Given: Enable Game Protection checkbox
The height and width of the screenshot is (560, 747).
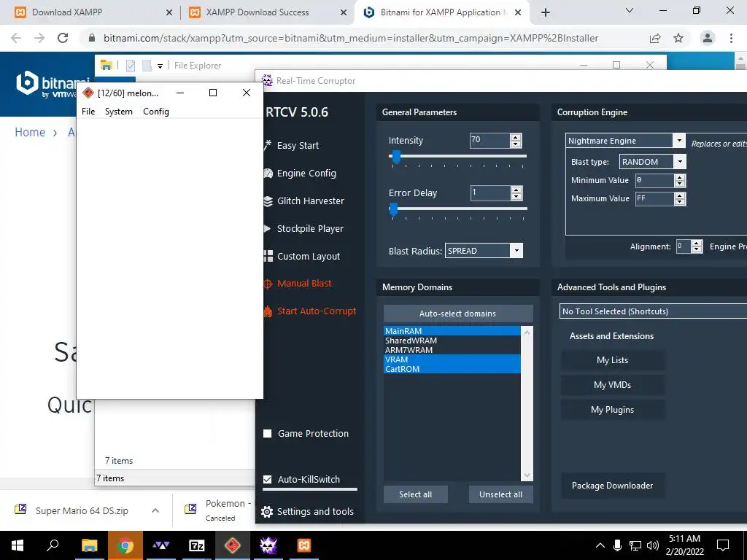Looking at the screenshot, I should 267,433.
